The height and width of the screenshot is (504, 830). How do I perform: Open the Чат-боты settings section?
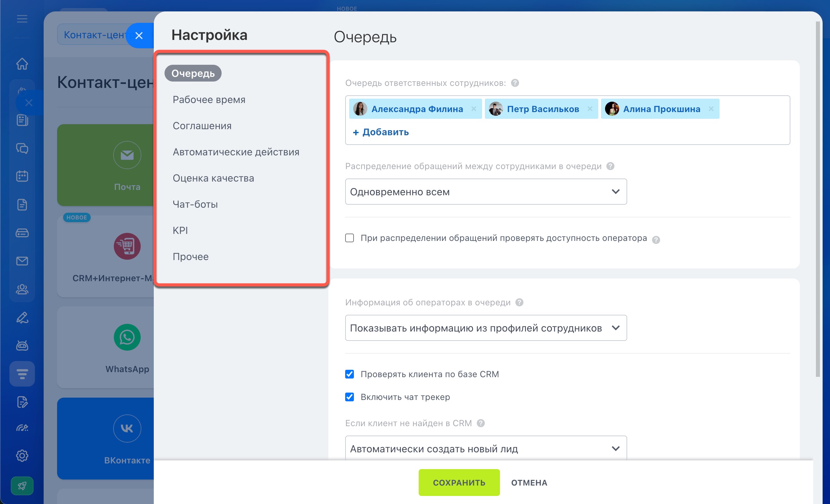[195, 204]
